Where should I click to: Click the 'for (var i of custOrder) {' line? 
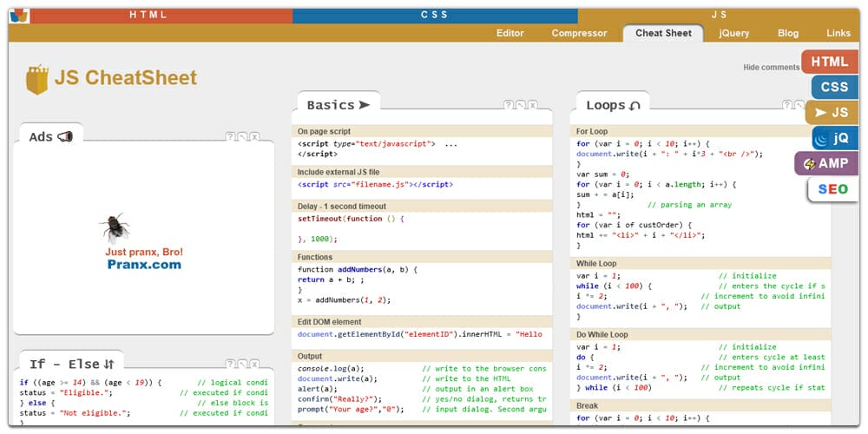635,226
